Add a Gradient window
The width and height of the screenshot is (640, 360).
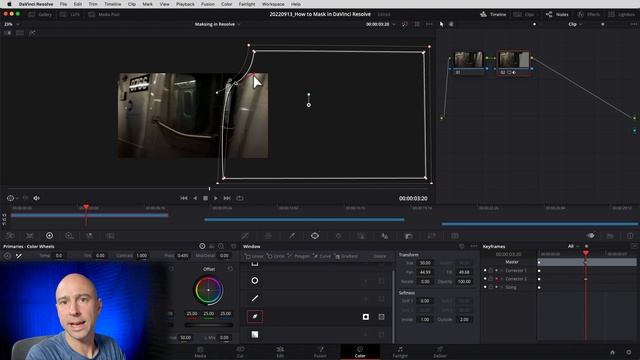[346, 256]
